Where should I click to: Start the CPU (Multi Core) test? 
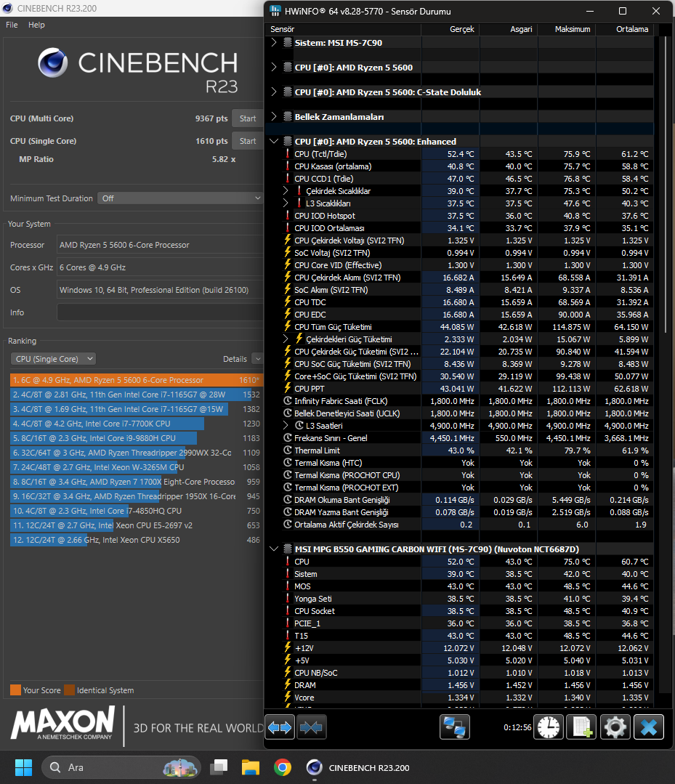coord(248,118)
